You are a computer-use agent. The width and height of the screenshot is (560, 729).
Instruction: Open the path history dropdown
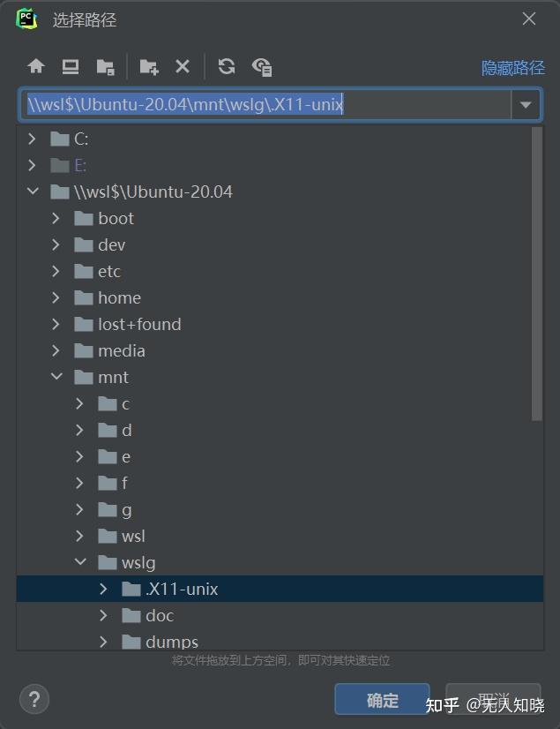point(526,104)
